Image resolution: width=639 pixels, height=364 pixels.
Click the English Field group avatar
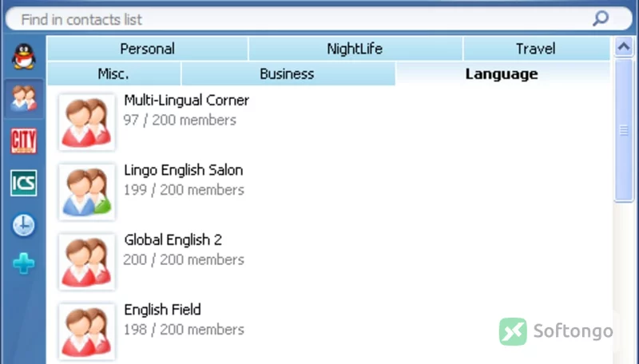pos(86,331)
